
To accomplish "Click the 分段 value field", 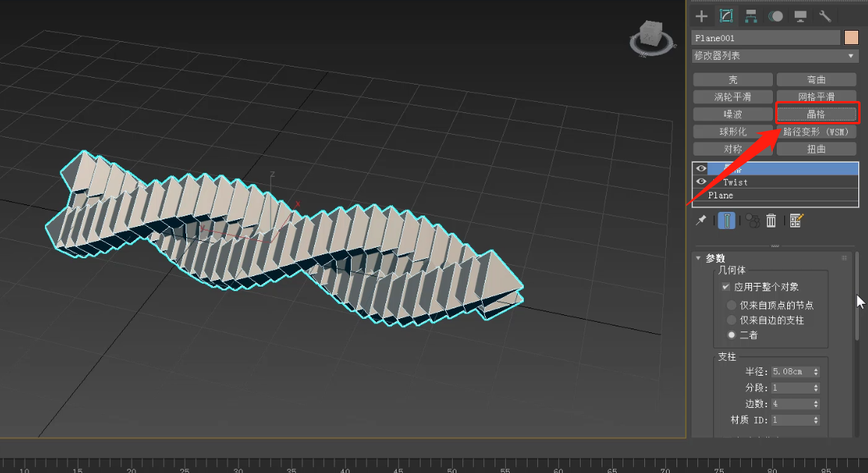I will [791, 388].
